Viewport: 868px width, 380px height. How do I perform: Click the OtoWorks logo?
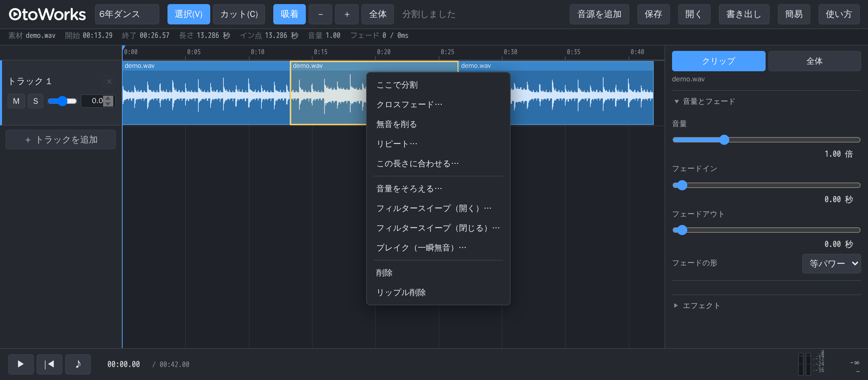click(47, 14)
